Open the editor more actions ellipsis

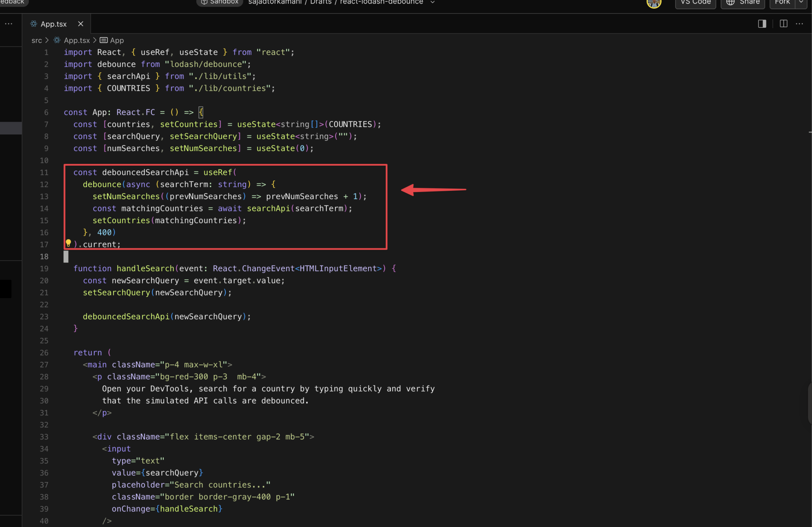pos(800,24)
